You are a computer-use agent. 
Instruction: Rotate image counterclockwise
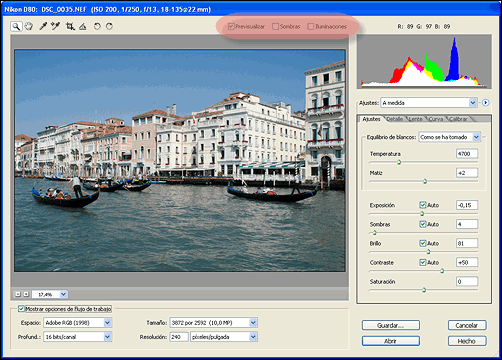[97, 26]
